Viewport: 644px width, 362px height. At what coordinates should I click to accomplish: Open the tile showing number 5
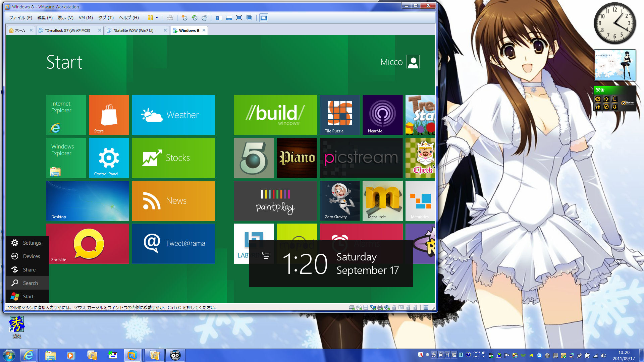pos(254,158)
